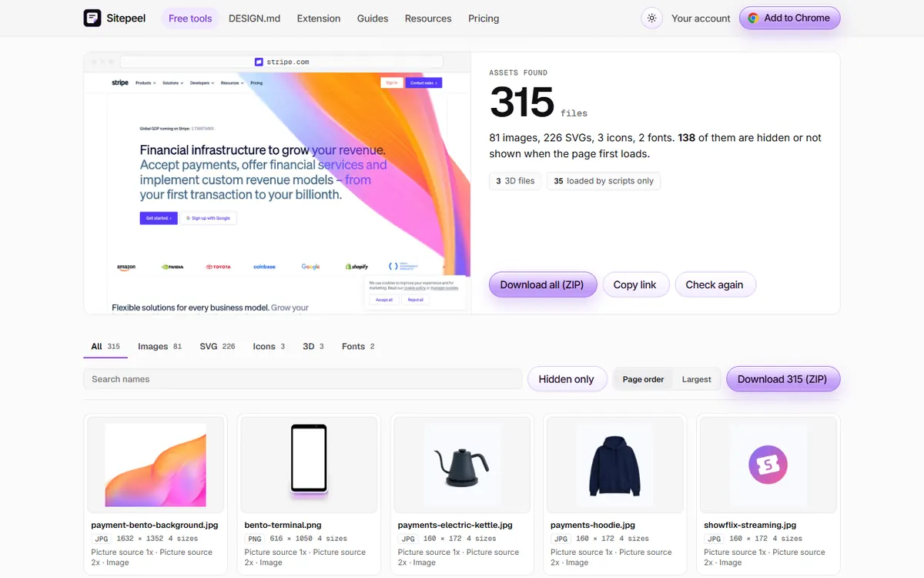Click the ASSETS FOUND heading
The height and width of the screenshot is (578, 924).
[x=518, y=72]
